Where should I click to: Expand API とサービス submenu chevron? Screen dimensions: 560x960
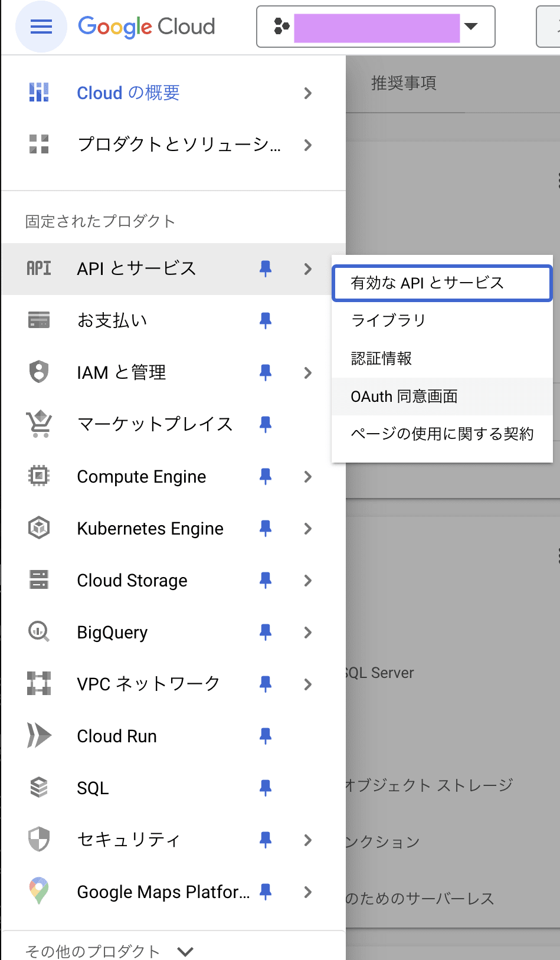pos(307,269)
